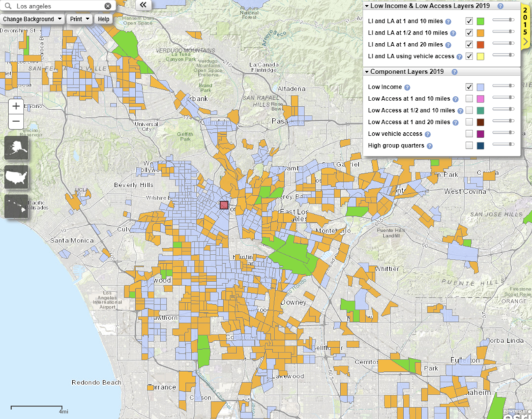This screenshot has width=532, height=419.
Task: Uncheck LI and LA at 1/2 and 10 miles
Action: pyautogui.click(x=469, y=33)
